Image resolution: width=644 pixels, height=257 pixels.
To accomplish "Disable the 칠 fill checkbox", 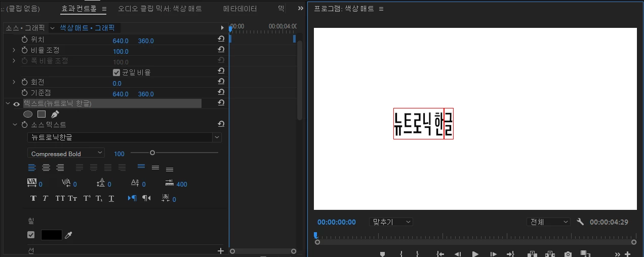I will pyautogui.click(x=31, y=235).
